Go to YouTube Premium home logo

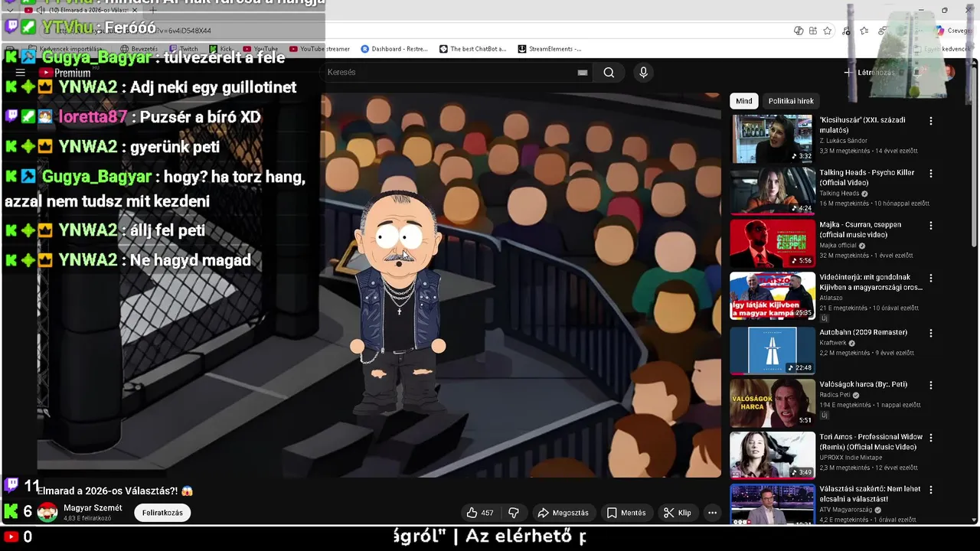coord(65,73)
